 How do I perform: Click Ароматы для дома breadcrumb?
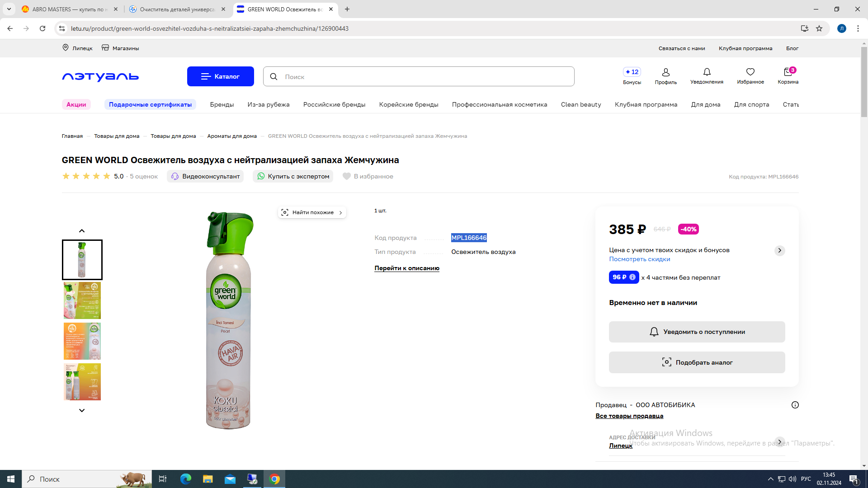click(232, 136)
